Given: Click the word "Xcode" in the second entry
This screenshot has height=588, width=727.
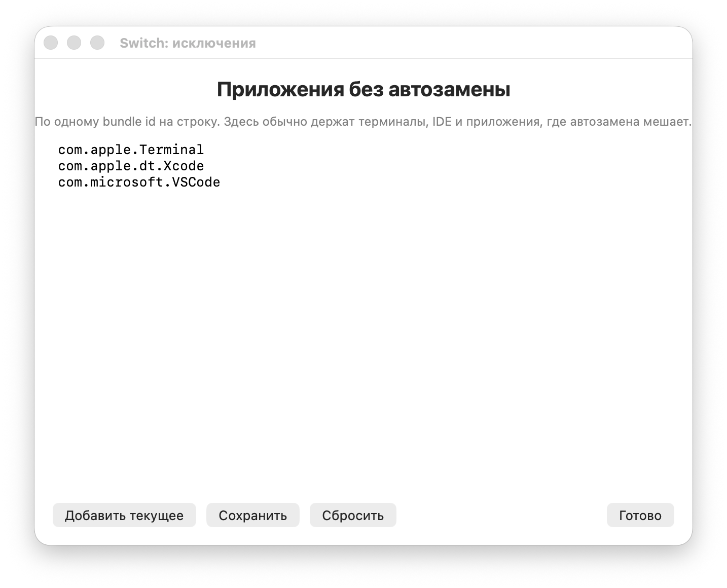Looking at the screenshot, I should pos(184,166).
